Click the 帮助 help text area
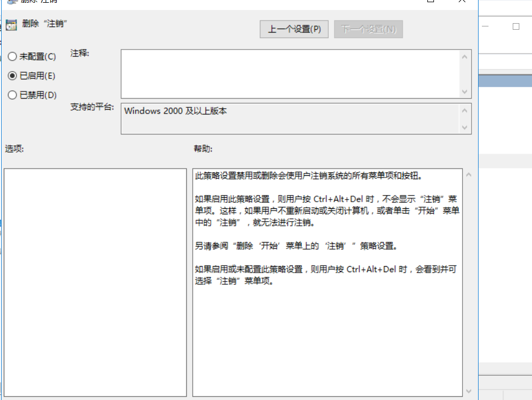 (325, 248)
